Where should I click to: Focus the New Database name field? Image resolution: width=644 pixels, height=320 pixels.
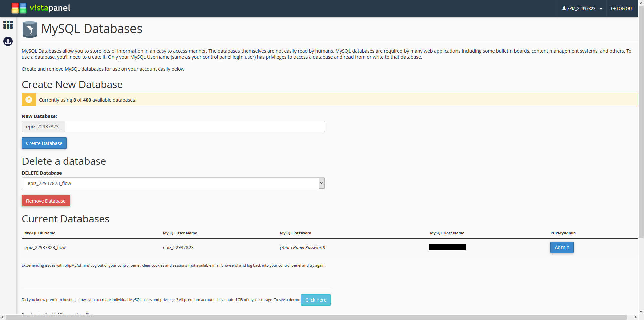pyautogui.click(x=195, y=126)
